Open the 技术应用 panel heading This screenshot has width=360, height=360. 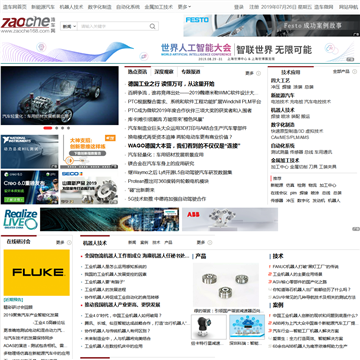tap(291, 72)
